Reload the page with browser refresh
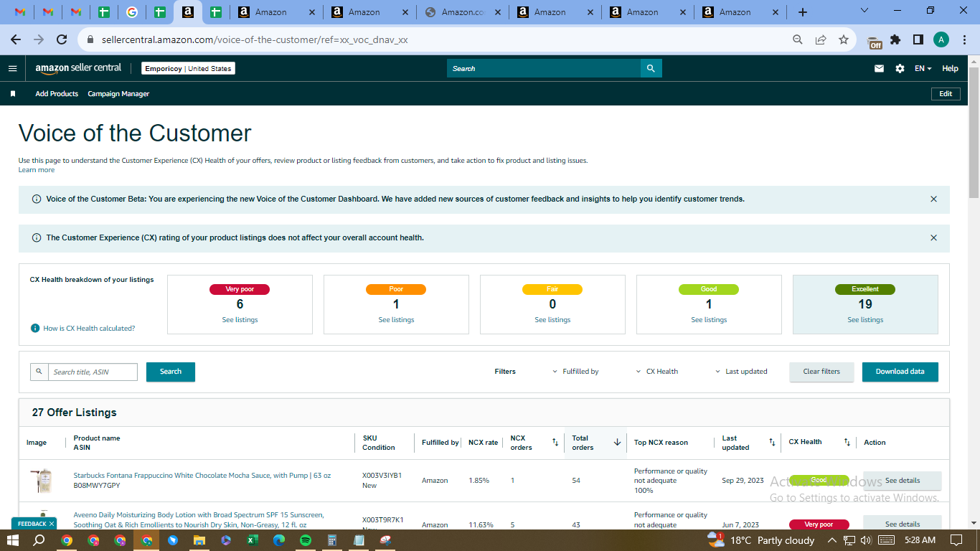The image size is (980, 551). 62,40
